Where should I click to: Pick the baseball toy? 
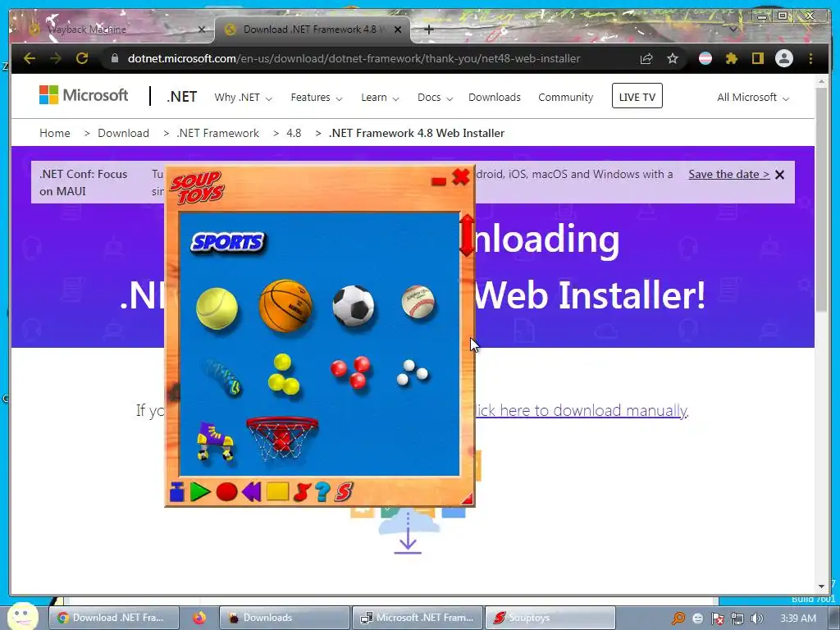[418, 302]
